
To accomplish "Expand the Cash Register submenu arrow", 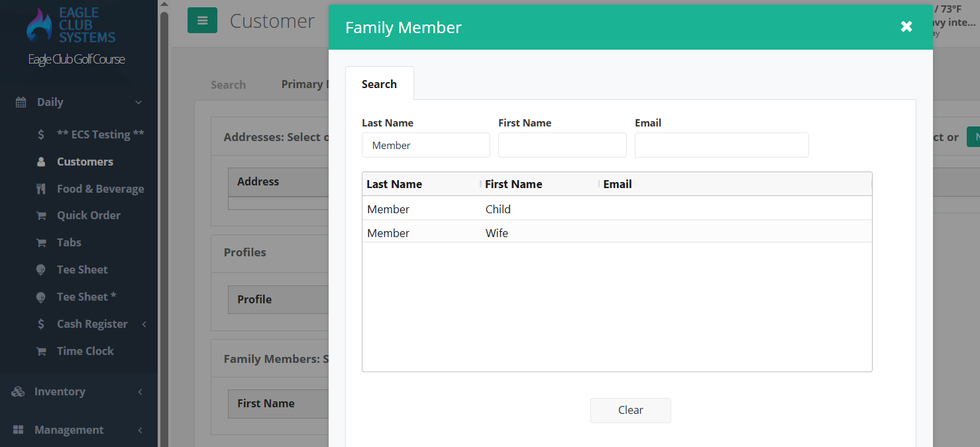I will pyautogui.click(x=144, y=324).
